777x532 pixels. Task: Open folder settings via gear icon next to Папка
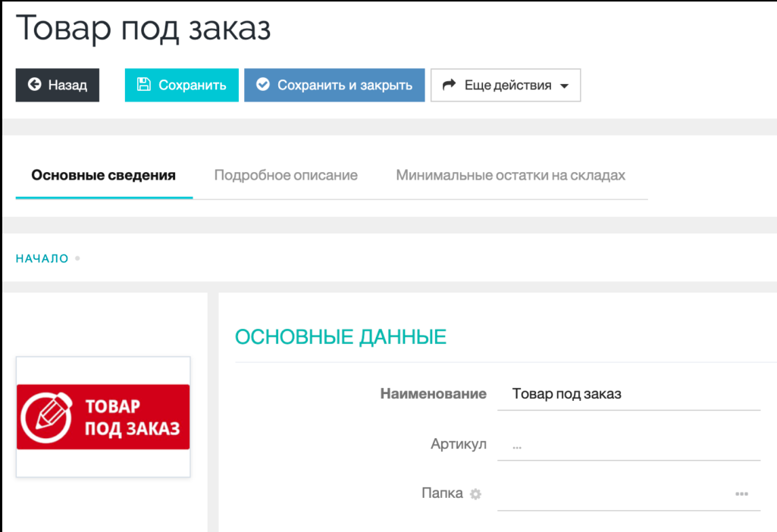tap(475, 493)
